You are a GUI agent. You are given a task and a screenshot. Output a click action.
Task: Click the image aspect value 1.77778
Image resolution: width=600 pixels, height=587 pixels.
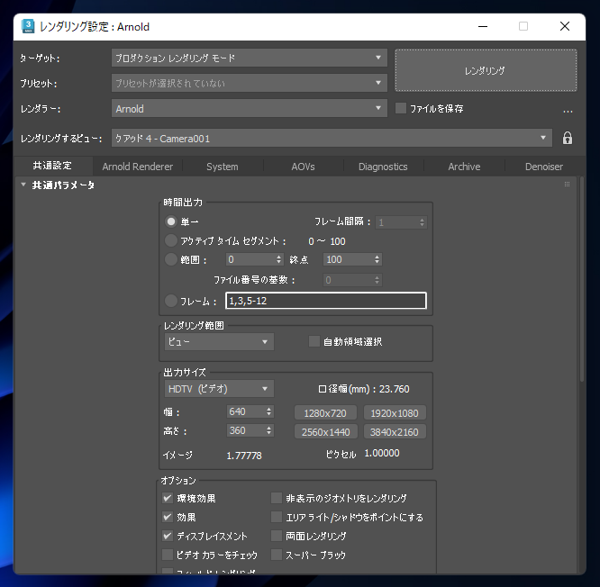click(x=244, y=455)
